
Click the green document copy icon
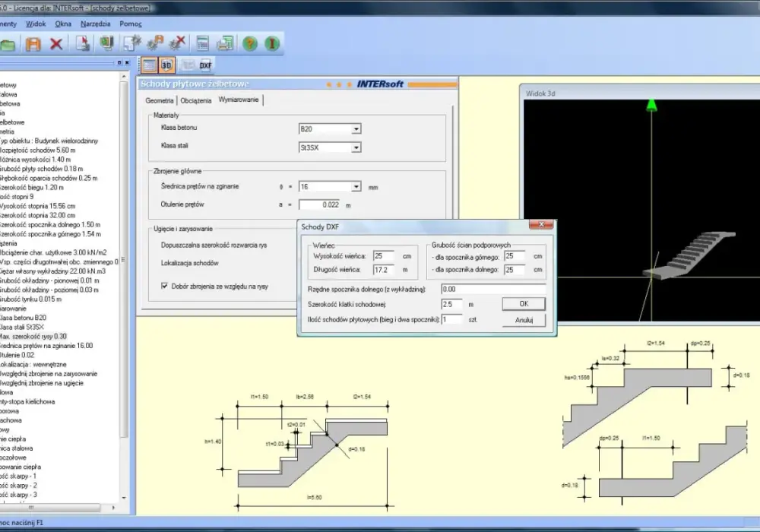[106, 43]
